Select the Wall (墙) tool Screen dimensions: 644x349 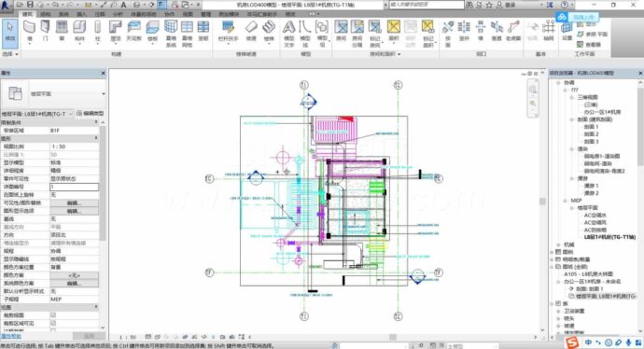click(29, 31)
